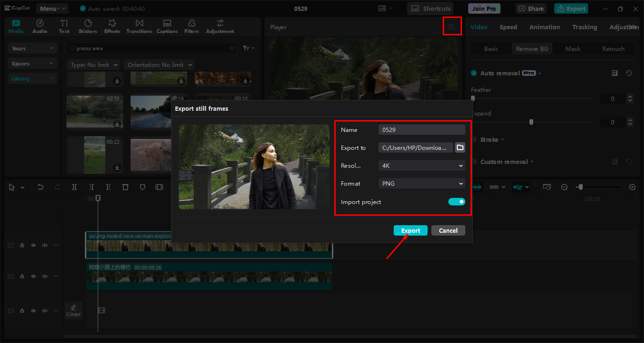Screen dimensions: 644x343
Task: Hide the top video track with the eye toggle
Action: [x=33, y=245]
